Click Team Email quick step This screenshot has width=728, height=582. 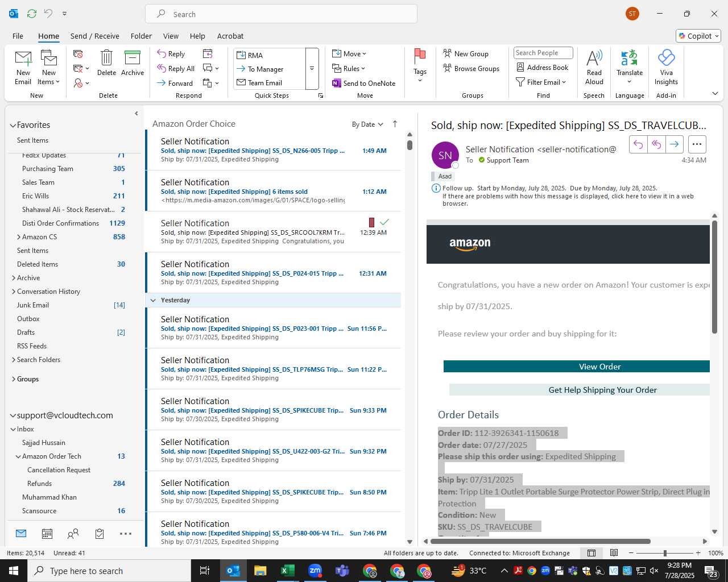(x=270, y=82)
